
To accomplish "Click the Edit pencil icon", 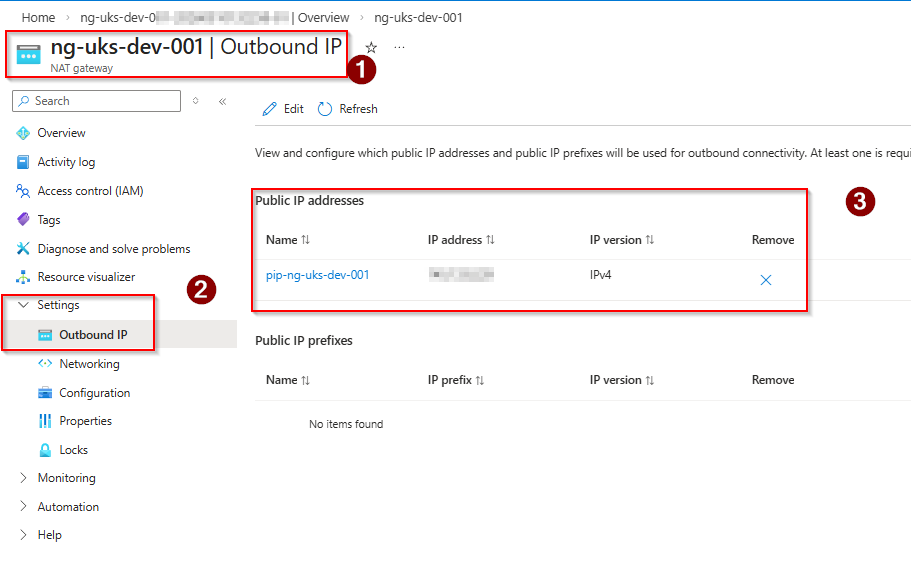I will tap(270, 109).
